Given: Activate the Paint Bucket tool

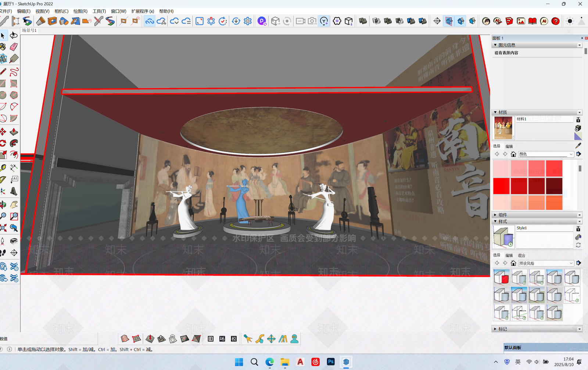Looking at the screenshot, I should tap(3, 47).
